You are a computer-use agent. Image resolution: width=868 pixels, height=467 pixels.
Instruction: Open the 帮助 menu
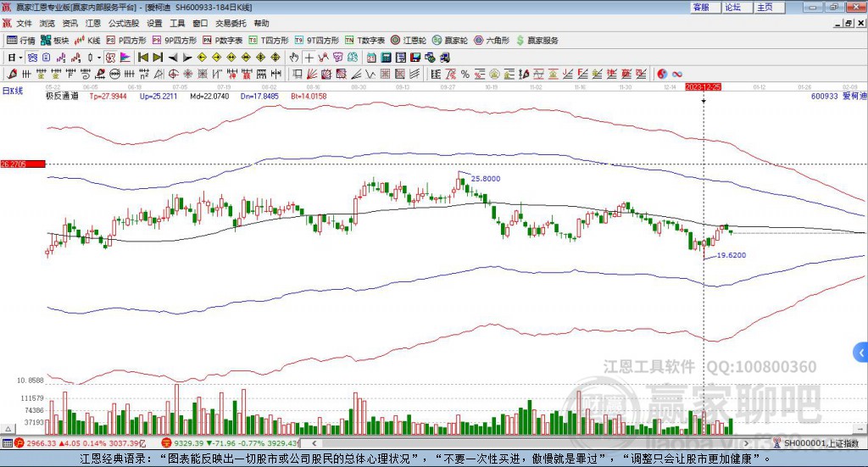(261, 23)
